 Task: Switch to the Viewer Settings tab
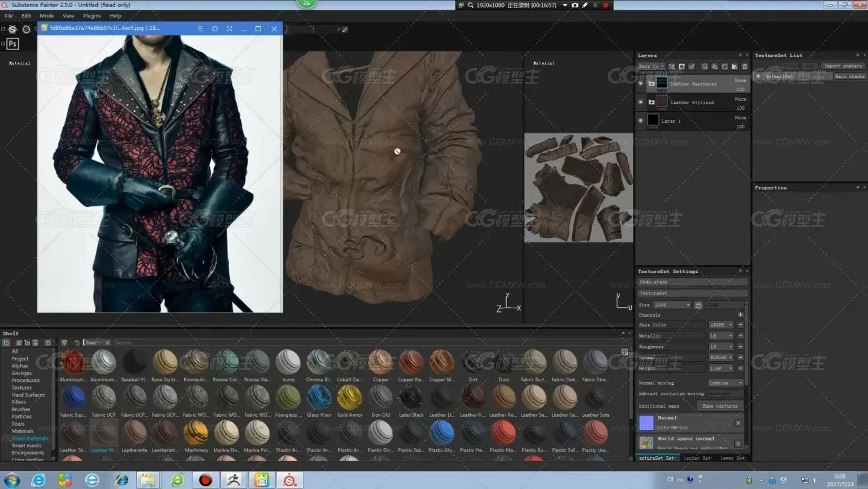click(732, 458)
